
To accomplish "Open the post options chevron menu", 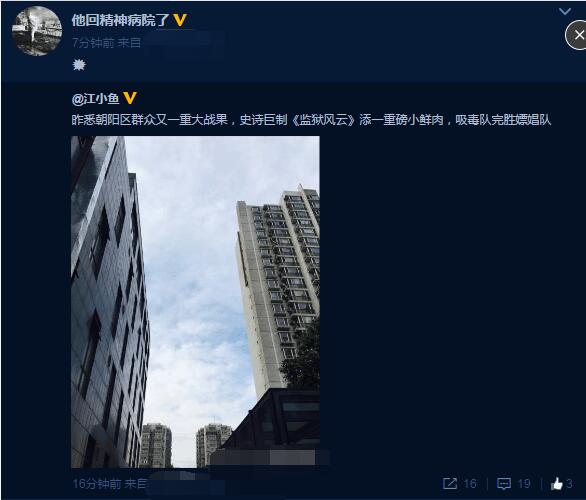I will pos(565,12).
